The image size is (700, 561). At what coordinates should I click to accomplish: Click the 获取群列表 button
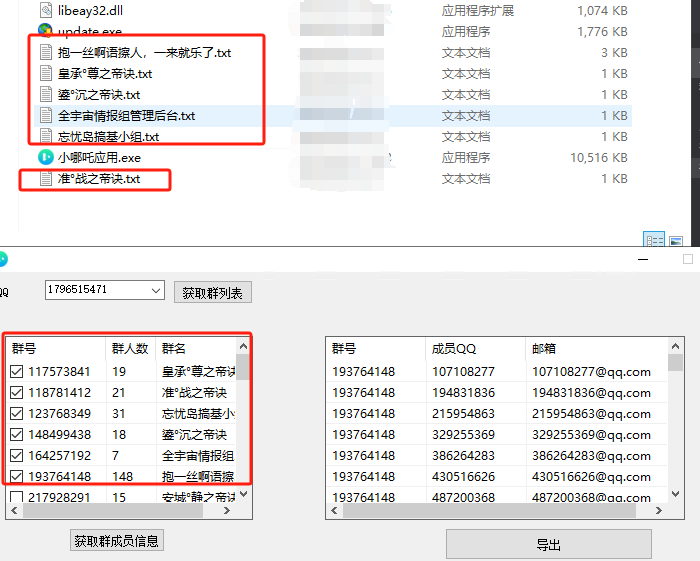(x=213, y=292)
